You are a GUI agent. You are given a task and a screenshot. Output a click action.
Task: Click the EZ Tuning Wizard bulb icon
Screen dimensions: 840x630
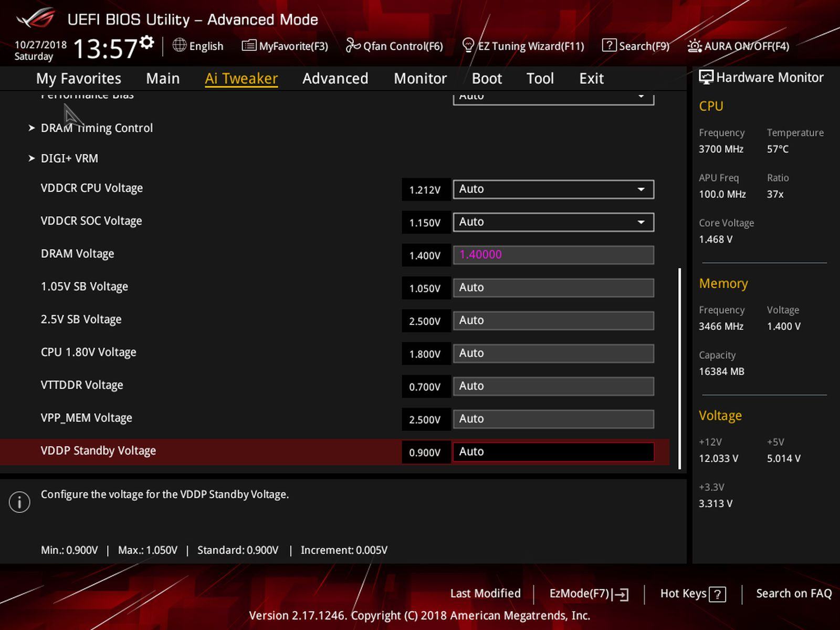tap(468, 46)
